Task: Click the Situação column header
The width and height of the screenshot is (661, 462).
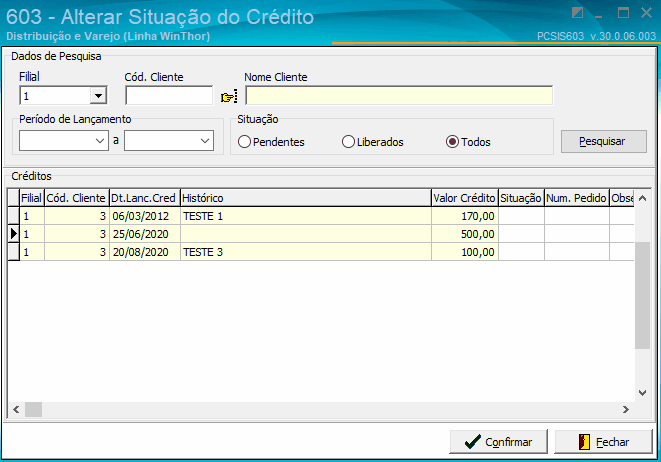Action: click(x=521, y=198)
